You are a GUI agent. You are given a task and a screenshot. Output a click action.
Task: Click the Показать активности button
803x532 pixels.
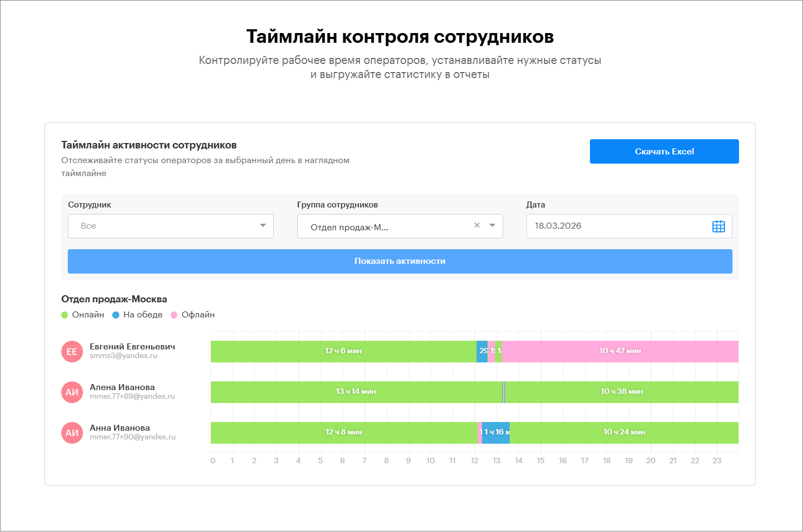[400, 261]
